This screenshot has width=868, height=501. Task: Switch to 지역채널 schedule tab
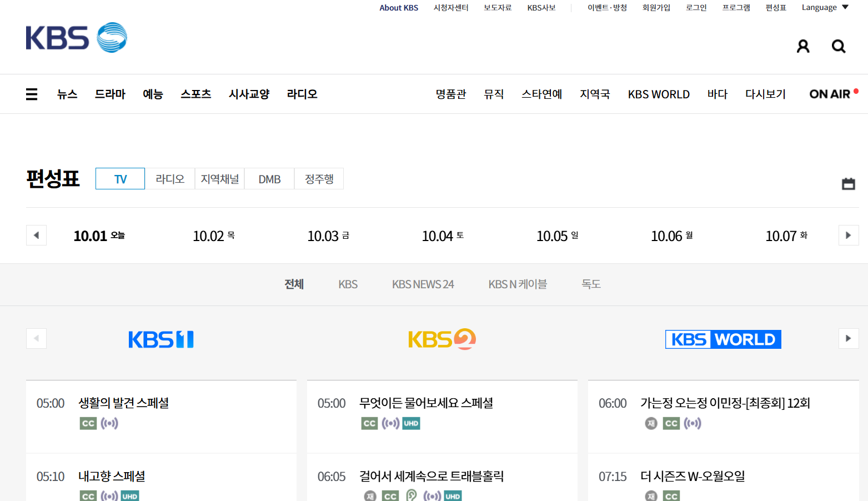(220, 179)
